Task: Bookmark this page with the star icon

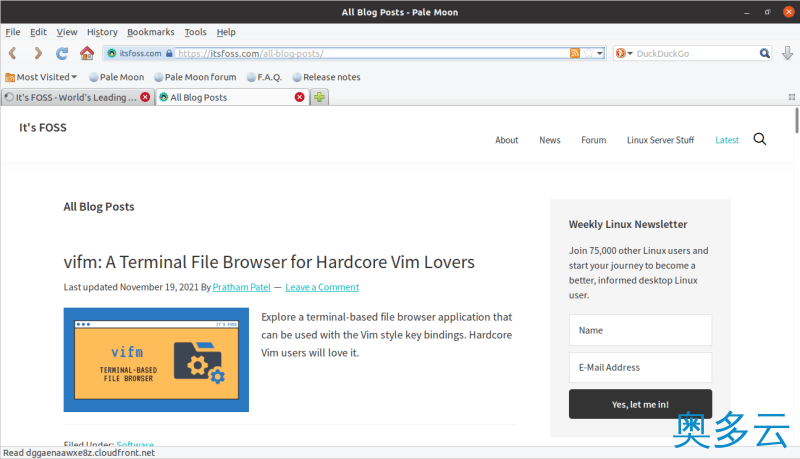Action: [588, 53]
